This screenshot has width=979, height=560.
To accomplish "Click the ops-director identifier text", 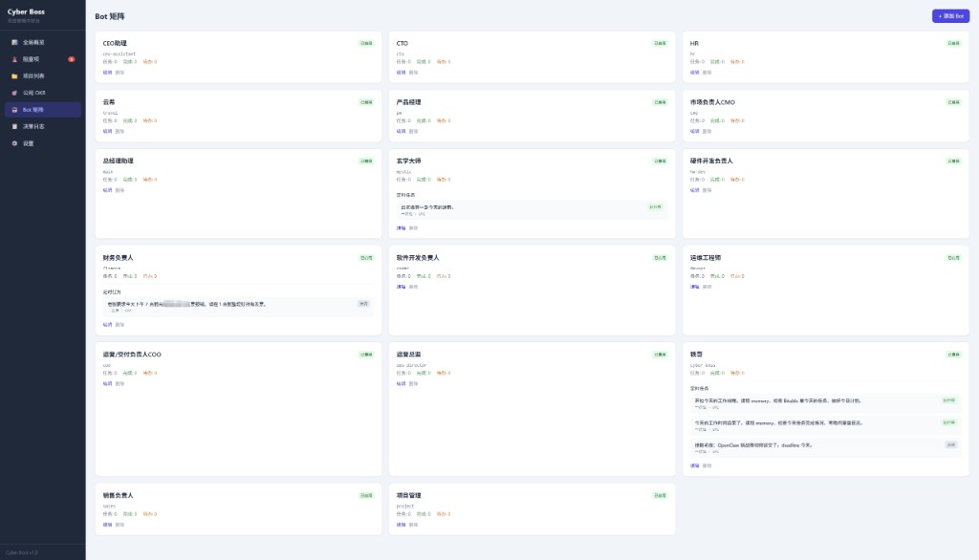I will 411,365.
